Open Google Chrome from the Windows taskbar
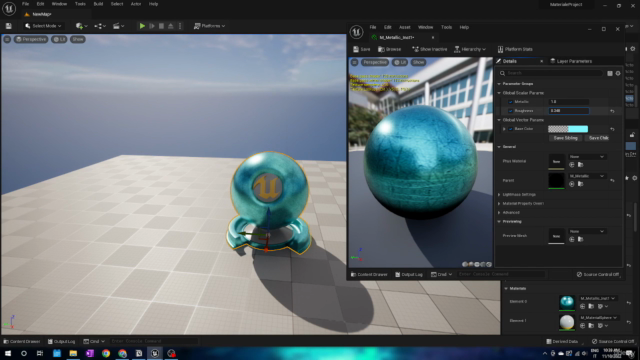Image resolution: width=640 pixels, height=360 pixels. (x=106, y=353)
